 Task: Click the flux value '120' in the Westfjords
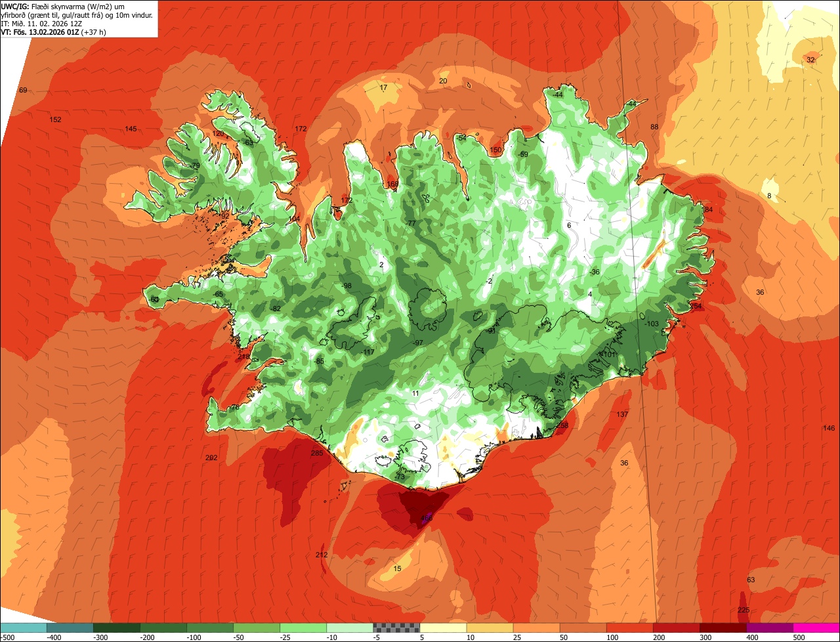[x=218, y=133]
